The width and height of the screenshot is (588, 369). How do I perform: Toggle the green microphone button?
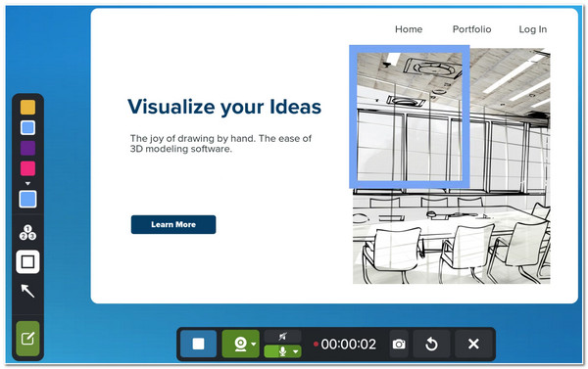(282, 351)
